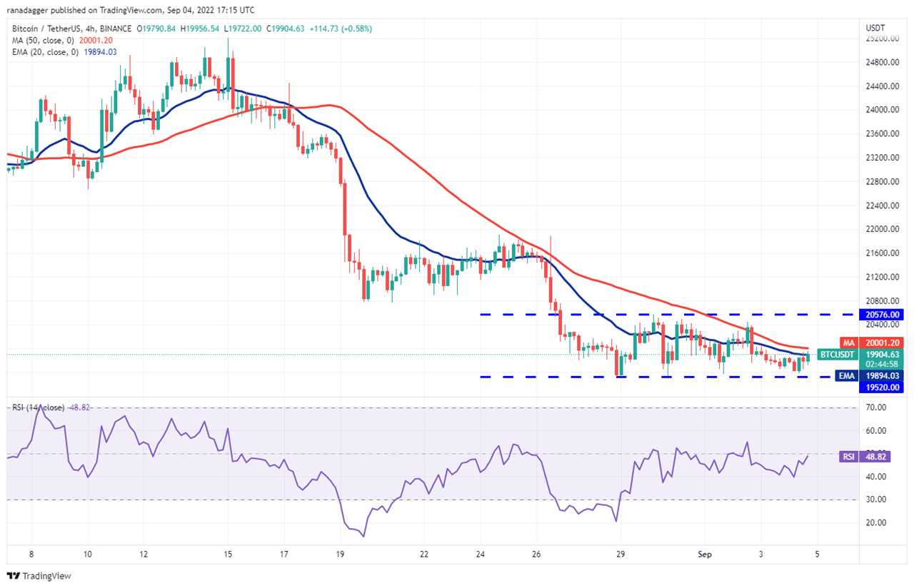Click the 22400.00 price axis label
914x588 pixels.
click(x=884, y=206)
